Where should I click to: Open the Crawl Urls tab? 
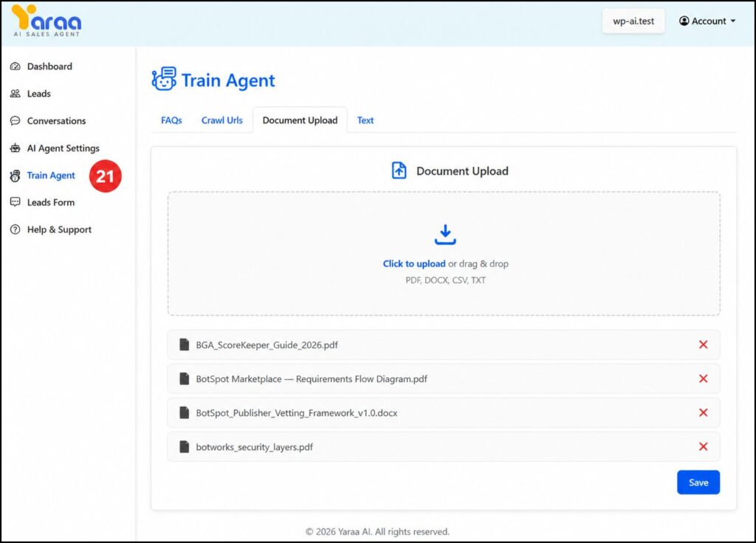221,120
